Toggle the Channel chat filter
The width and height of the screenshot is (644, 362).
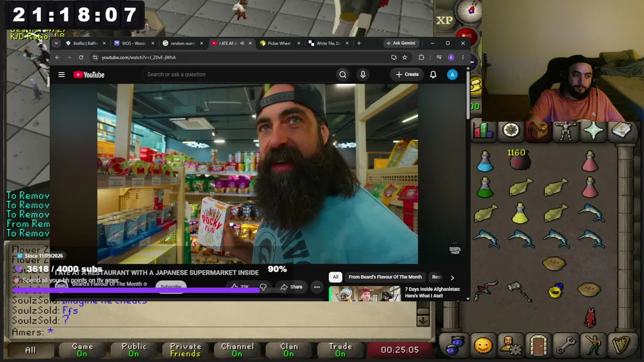click(237, 350)
